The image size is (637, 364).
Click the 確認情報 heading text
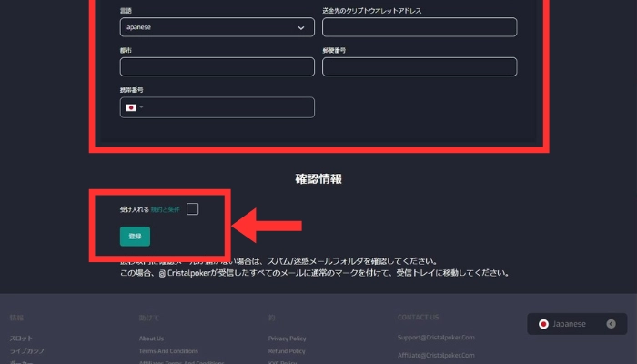tap(318, 178)
